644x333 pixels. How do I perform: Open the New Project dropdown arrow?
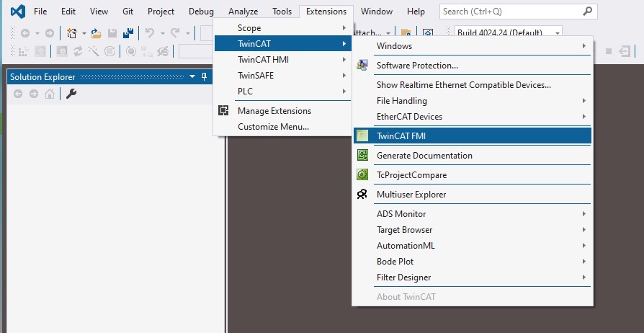(84, 33)
